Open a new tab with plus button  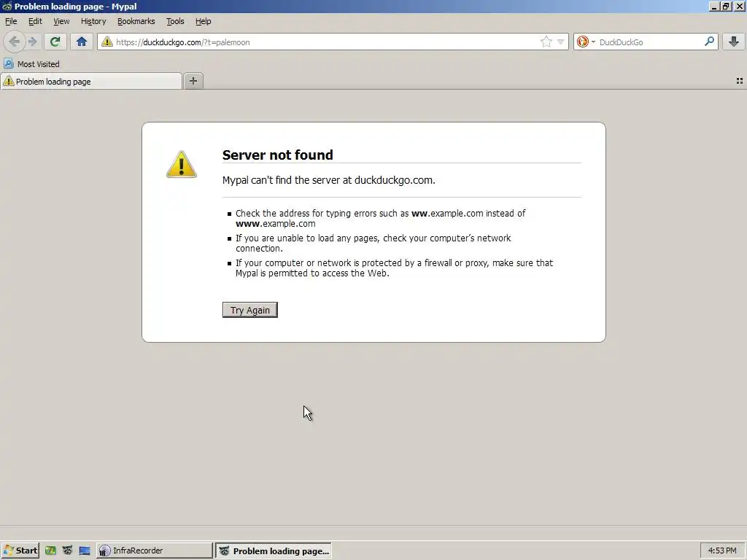point(193,81)
